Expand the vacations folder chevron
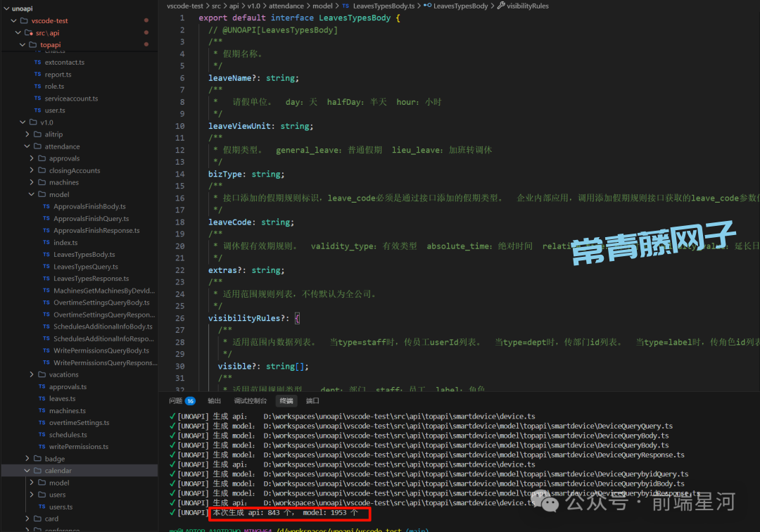This screenshot has width=760, height=532. (x=32, y=375)
